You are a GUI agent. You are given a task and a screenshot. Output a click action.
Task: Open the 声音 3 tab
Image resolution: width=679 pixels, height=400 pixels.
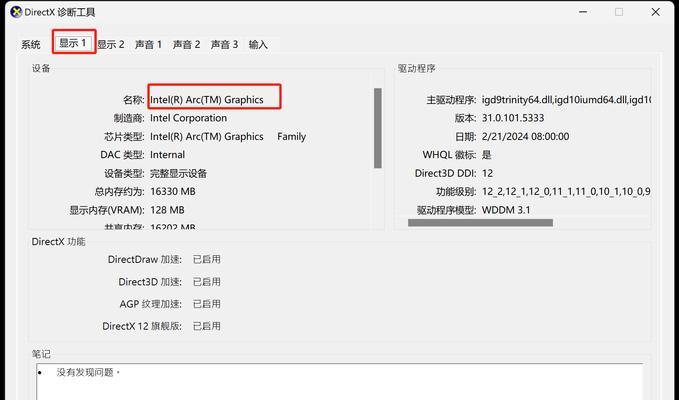(224, 45)
